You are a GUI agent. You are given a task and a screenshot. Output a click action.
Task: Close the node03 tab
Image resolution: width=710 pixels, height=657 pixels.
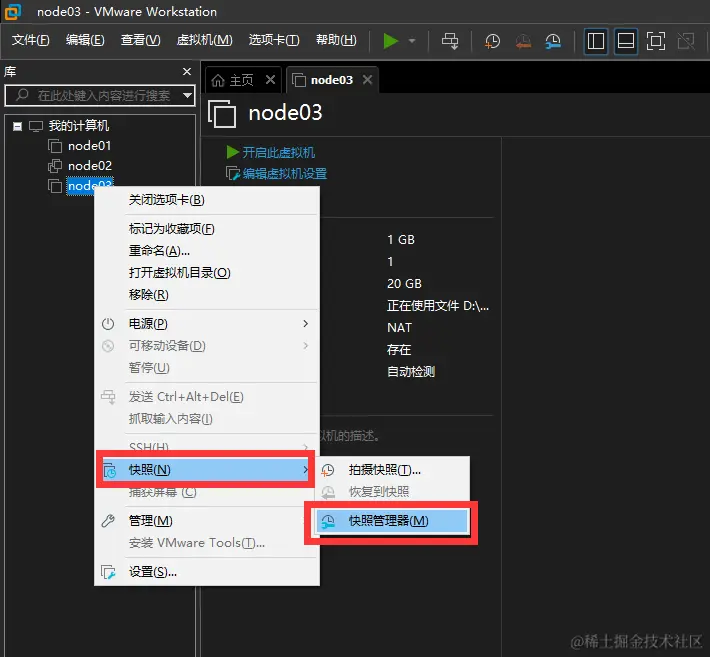368,80
